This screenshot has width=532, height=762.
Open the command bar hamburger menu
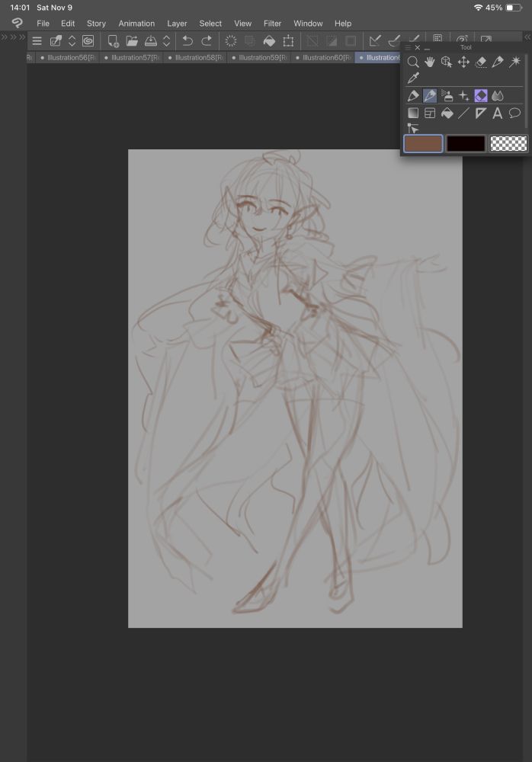click(37, 41)
